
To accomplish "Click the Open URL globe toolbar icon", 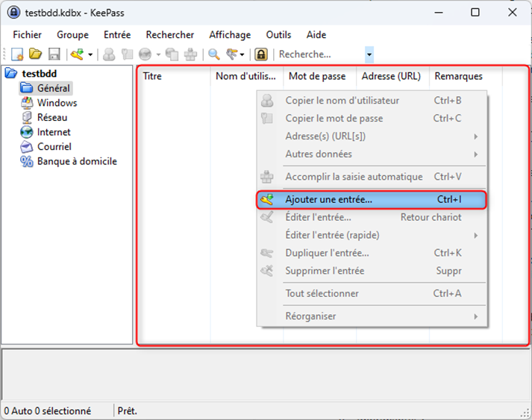I will click(145, 54).
